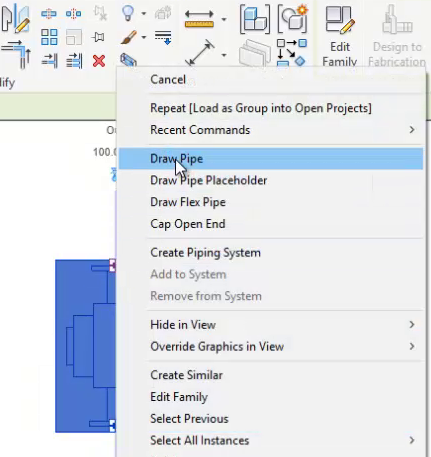Screen dimensions: 431x457
Task: Choose the Split Element tool
Action: (49, 14)
